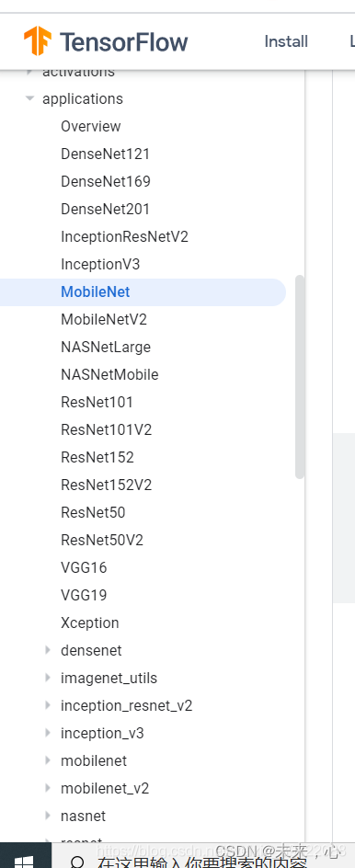Open the Install tab
Screen dimensions: 355x868
(286, 41)
